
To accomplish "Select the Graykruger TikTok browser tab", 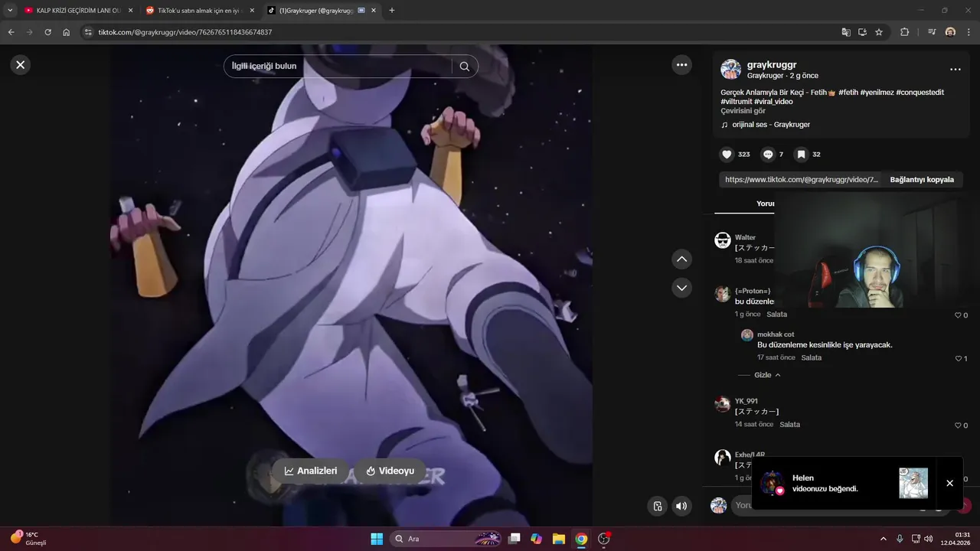I will click(321, 11).
